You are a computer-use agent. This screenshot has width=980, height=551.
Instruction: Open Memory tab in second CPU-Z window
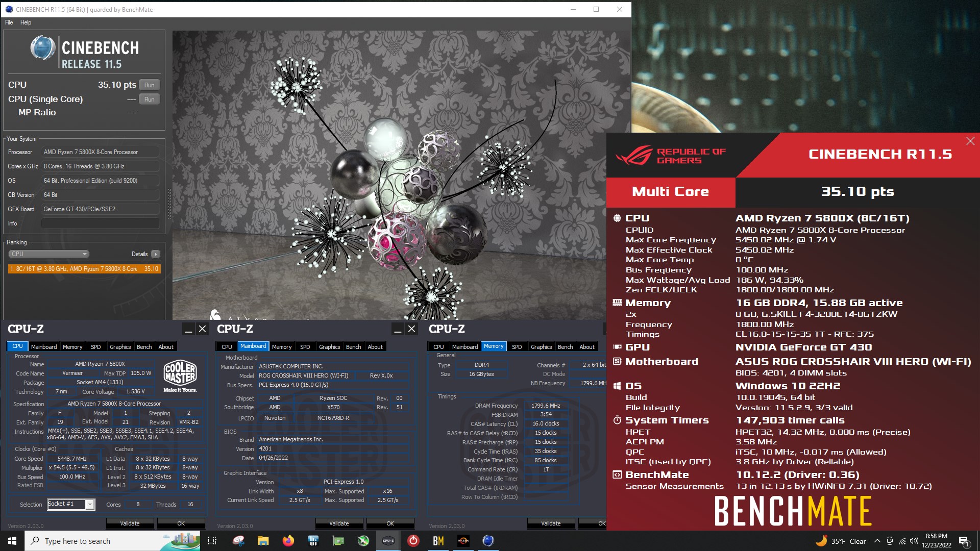pyautogui.click(x=282, y=347)
